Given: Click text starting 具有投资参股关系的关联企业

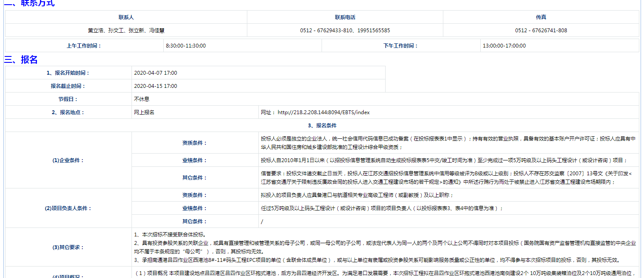Looking at the screenshot, I should coord(385,247).
